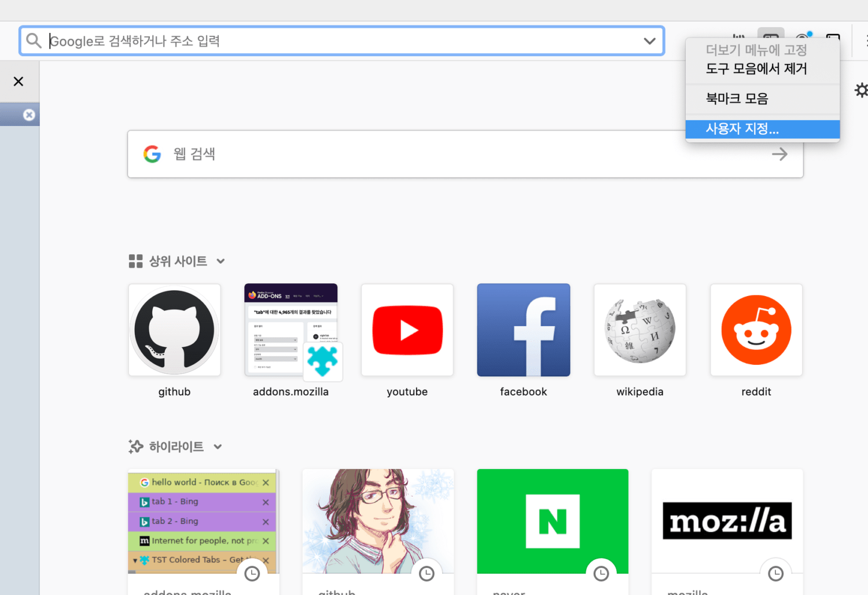Focus the Google search or address input field

[341, 41]
